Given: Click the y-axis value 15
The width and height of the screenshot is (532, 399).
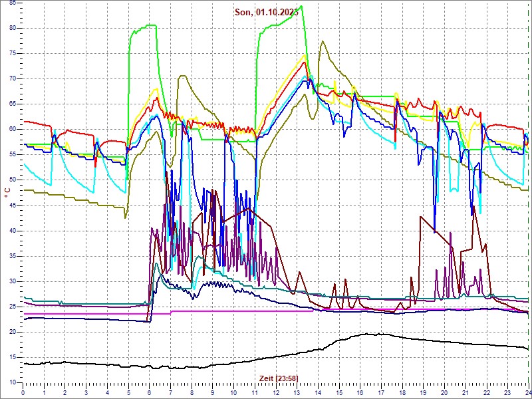Looking at the screenshot, I should [13, 357].
